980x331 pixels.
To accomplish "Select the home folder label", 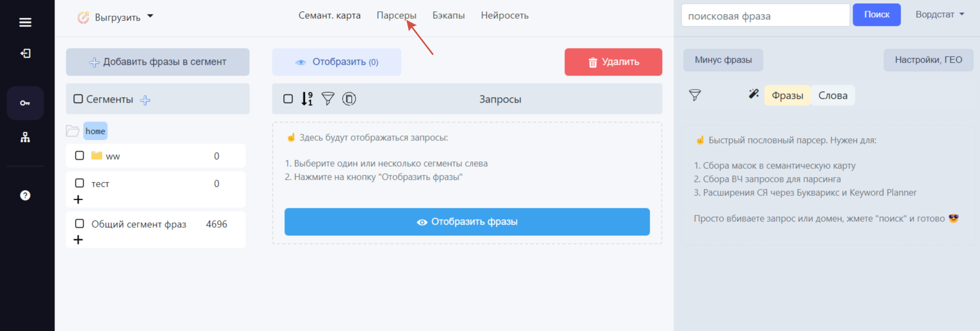I will 96,131.
